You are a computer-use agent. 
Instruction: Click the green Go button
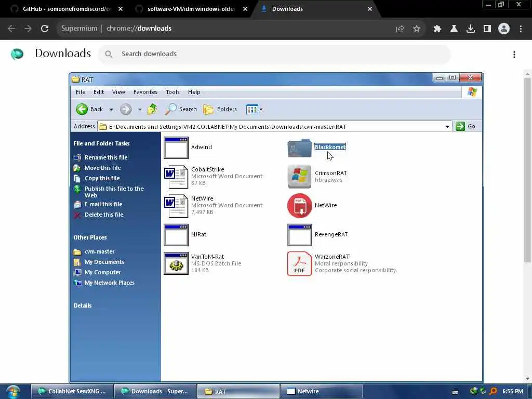point(465,126)
